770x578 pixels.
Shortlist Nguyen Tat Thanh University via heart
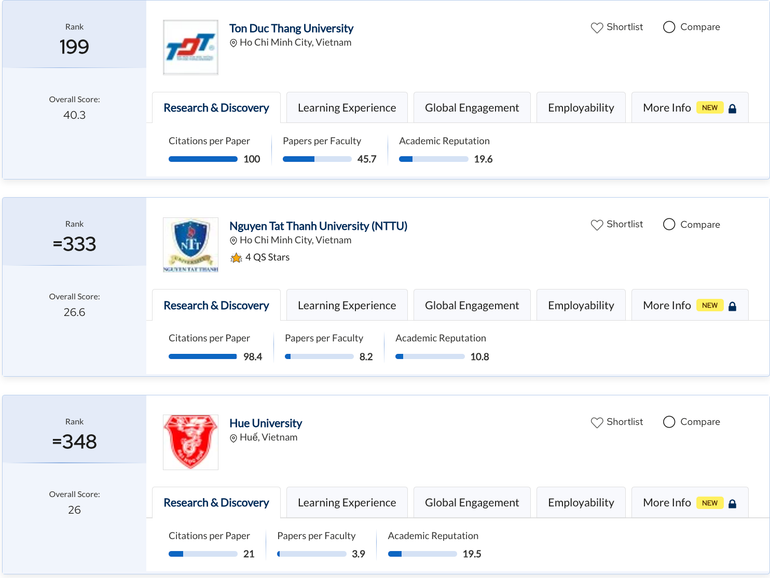coord(597,225)
